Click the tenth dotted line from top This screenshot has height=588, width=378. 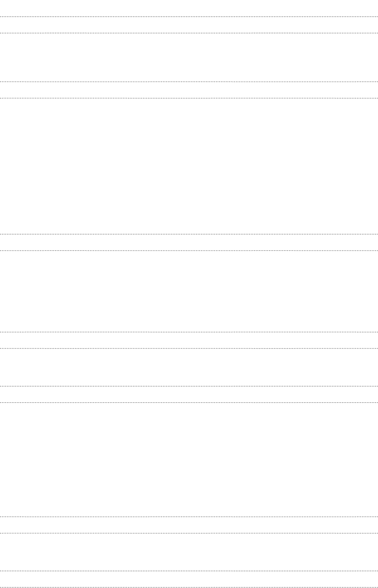pos(189,402)
